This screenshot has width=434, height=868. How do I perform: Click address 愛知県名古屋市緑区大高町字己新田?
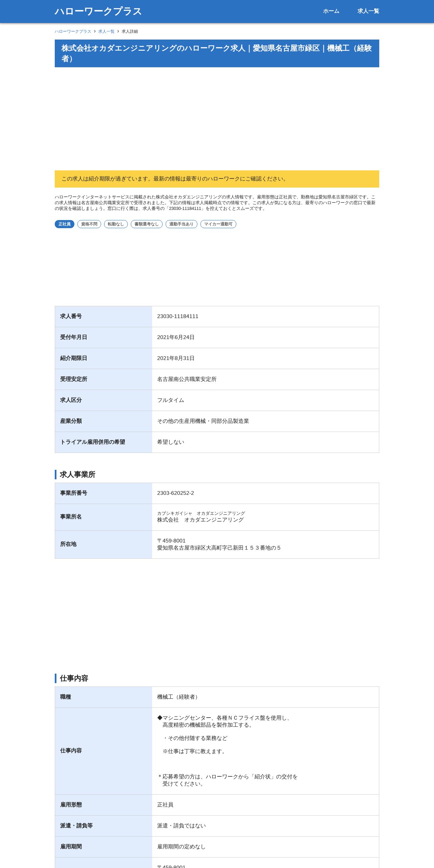click(x=219, y=548)
